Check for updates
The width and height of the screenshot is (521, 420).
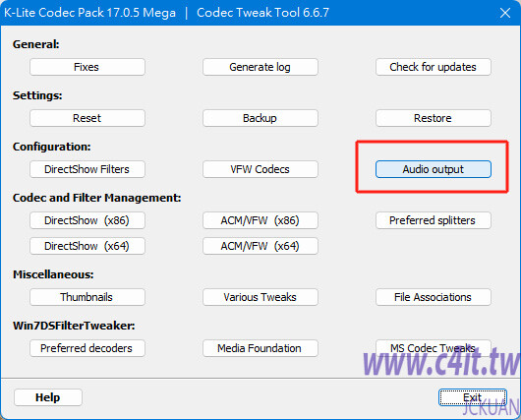click(x=434, y=67)
